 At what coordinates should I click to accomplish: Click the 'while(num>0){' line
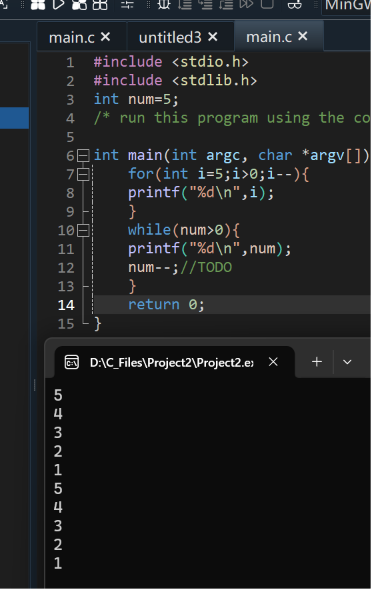click(184, 230)
